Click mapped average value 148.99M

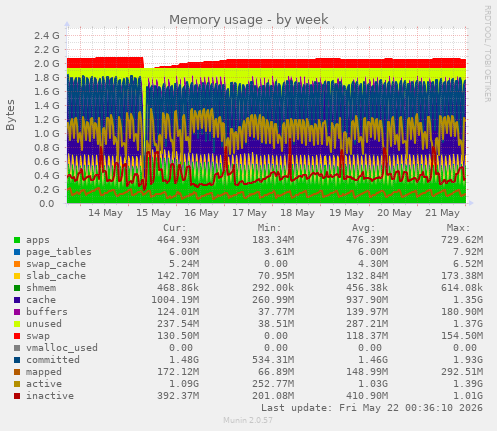point(367,372)
